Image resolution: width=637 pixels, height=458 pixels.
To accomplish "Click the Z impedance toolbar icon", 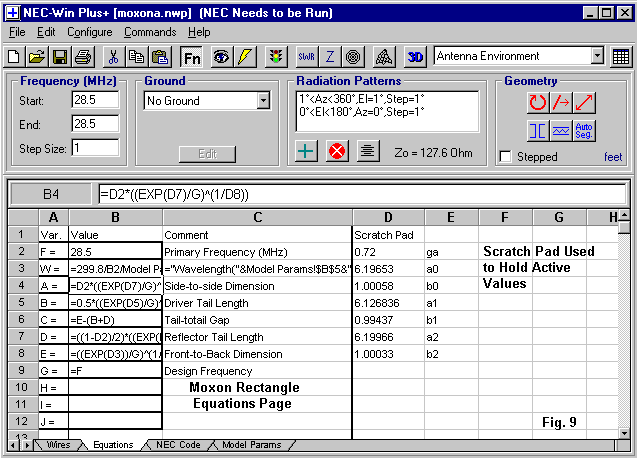I will click(x=330, y=57).
